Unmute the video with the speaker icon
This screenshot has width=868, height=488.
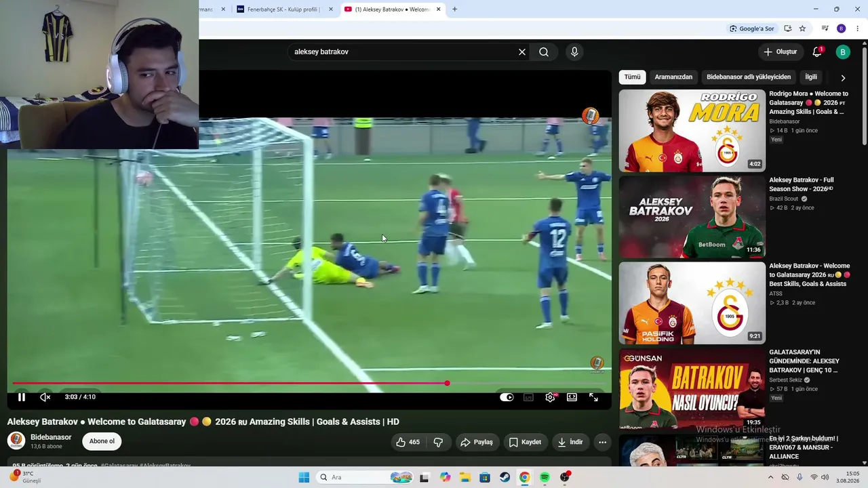pyautogui.click(x=45, y=397)
